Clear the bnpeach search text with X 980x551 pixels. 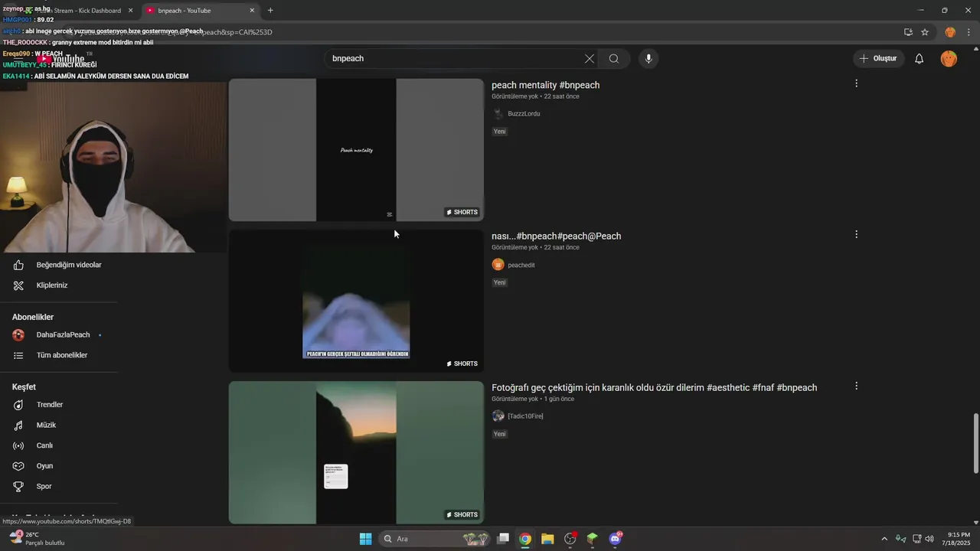(x=589, y=59)
